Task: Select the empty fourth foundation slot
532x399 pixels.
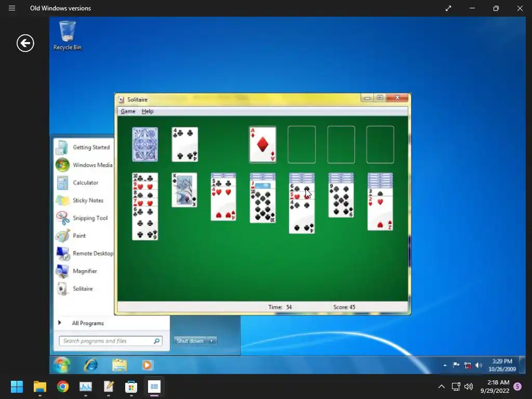Action: 380,144
